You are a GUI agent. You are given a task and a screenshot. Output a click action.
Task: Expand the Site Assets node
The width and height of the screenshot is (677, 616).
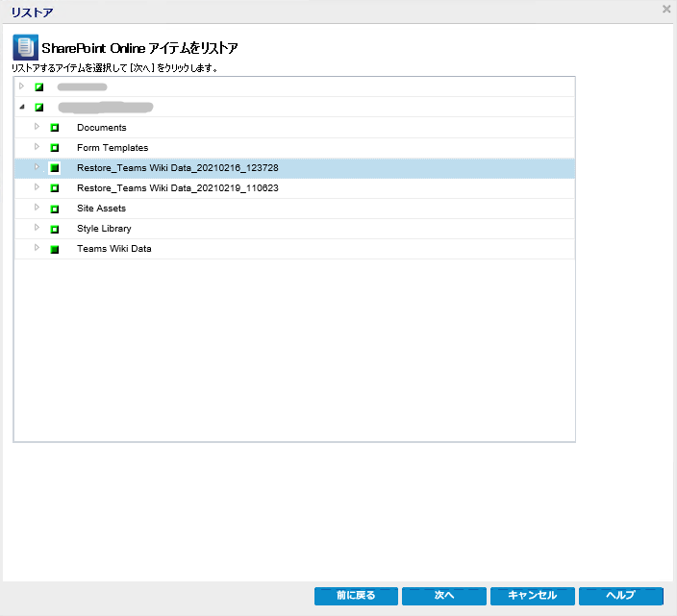pyautogui.click(x=37, y=207)
